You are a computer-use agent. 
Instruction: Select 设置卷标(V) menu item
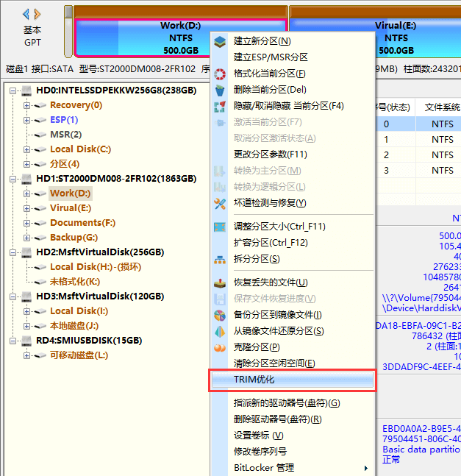point(293,436)
